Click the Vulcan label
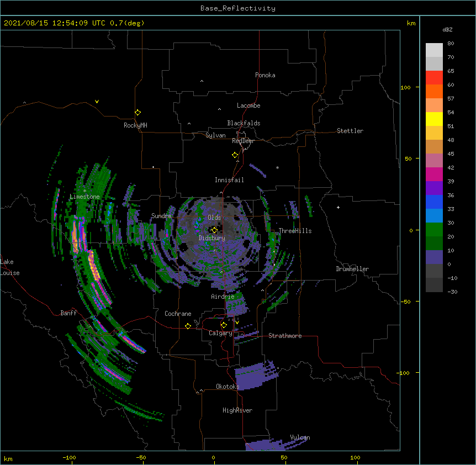476x465 pixels. [300, 437]
